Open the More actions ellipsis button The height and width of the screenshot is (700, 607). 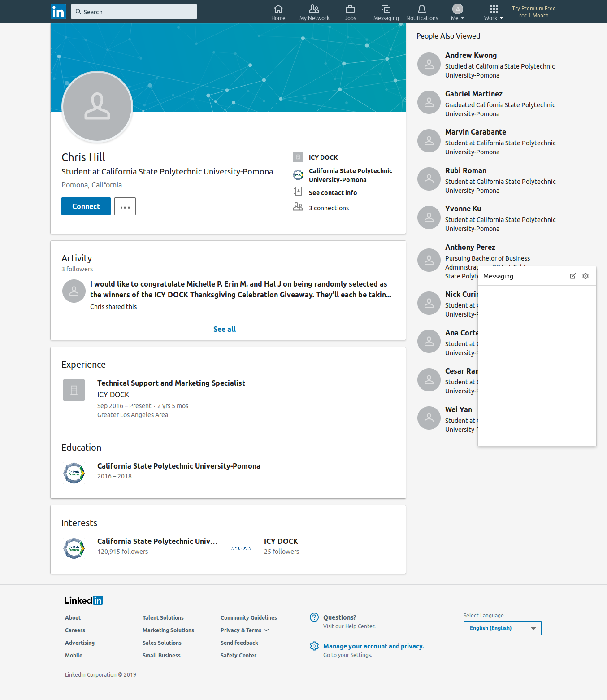coord(125,206)
